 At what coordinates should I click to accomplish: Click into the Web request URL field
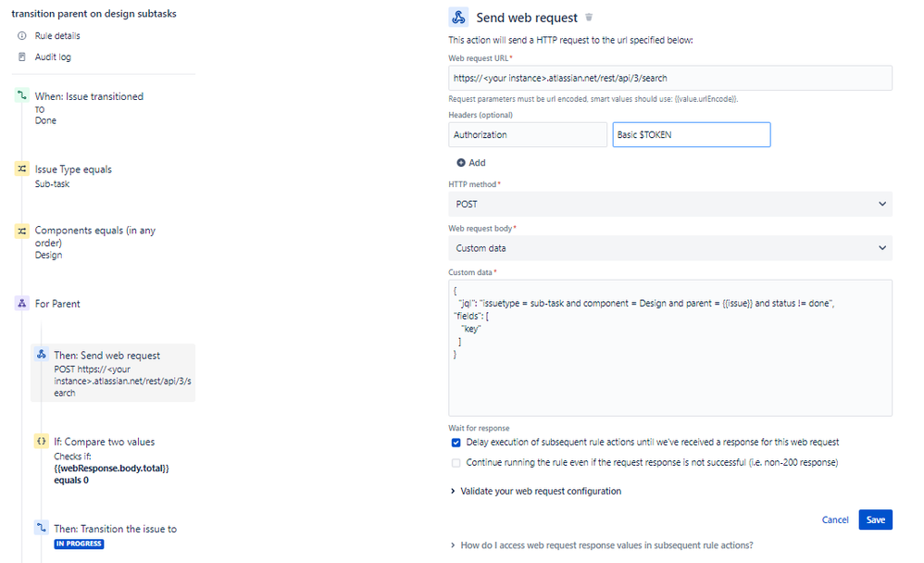click(670, 78)
